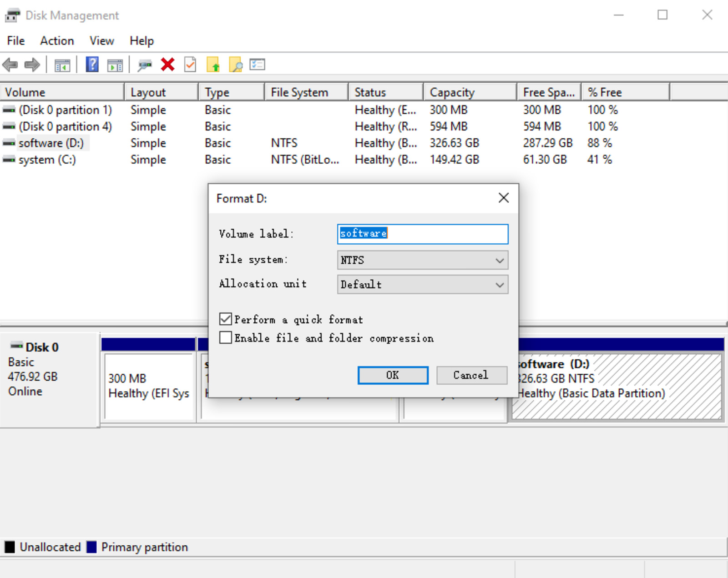
Task: Sort by Type column header
Action: pyautogui.click(x=232, y=92)
